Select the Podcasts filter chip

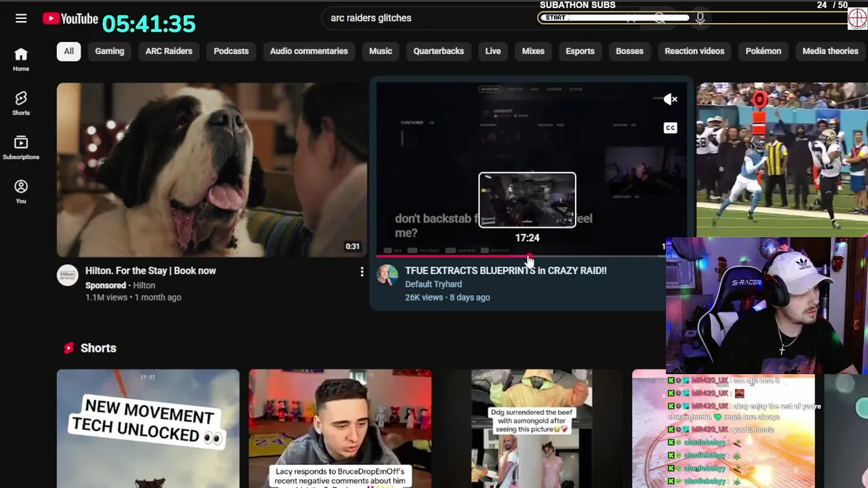pyautogui.click(x=231, y=51)
